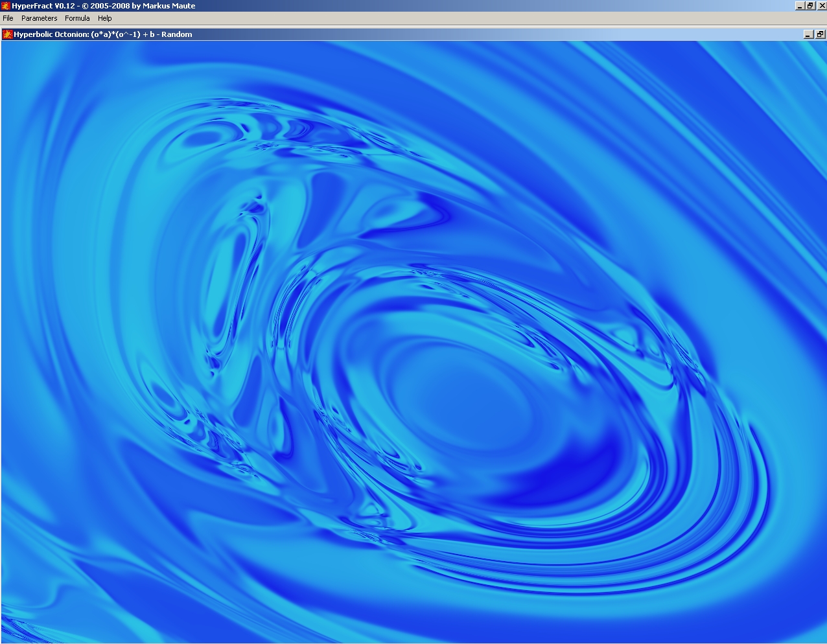Viewport: 827px width, 644px height.
Task: Minimize the HyperFract main window
Action: [x=800, y=6]
